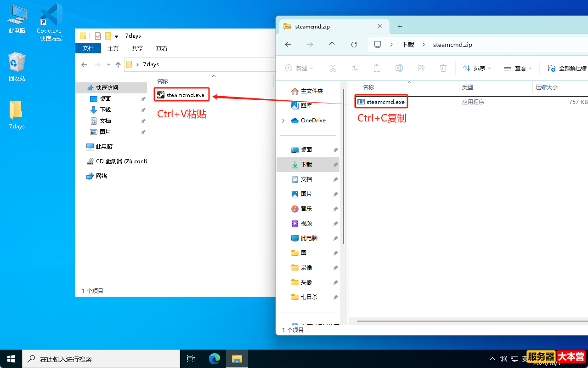
Task: Open the 查看 view dropdown in steamcmd.zip window
Action: [518, 68]
